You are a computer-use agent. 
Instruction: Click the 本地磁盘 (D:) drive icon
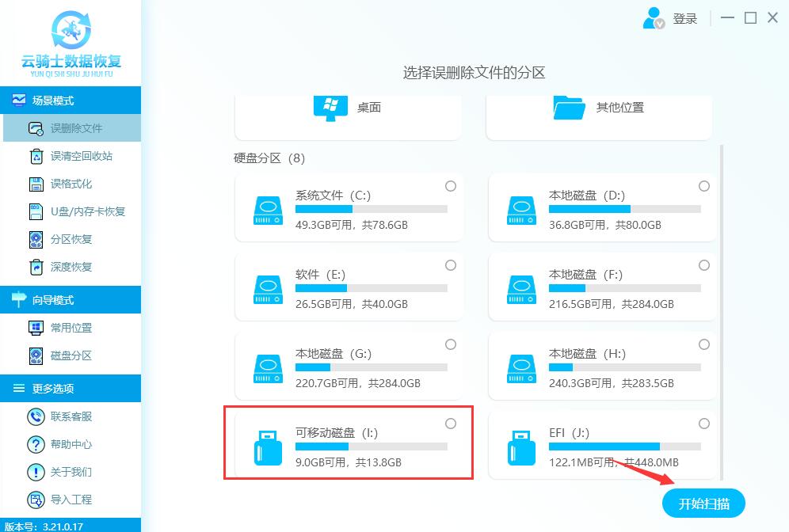[522, 210]
